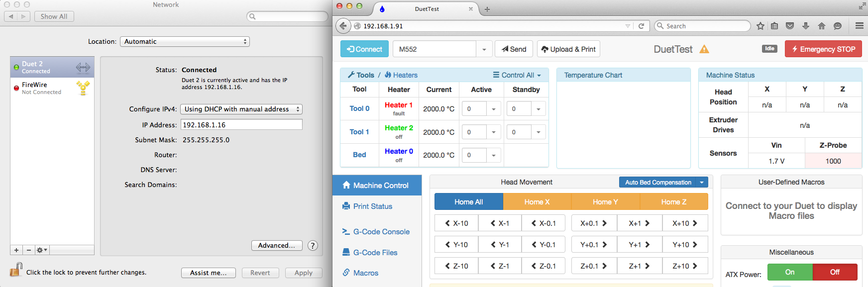Open the Auto Bed Compensation dropdown arrow
The image size is (868, 287).
pos(702,183)
